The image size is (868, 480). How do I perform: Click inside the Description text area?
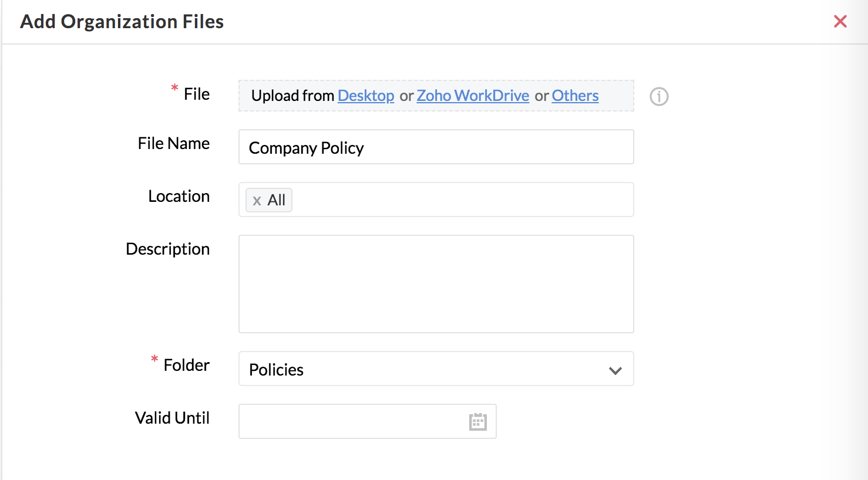[x=436, y=284]
